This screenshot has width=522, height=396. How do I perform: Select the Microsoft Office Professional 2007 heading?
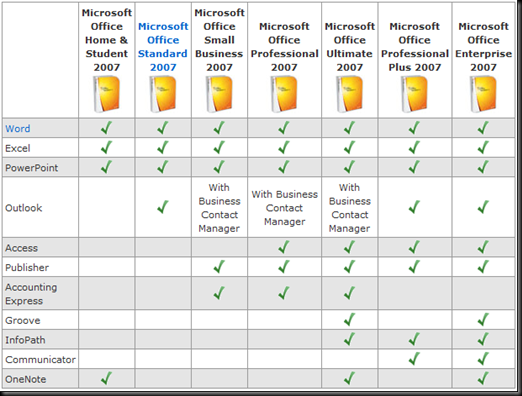click(284, 47)
